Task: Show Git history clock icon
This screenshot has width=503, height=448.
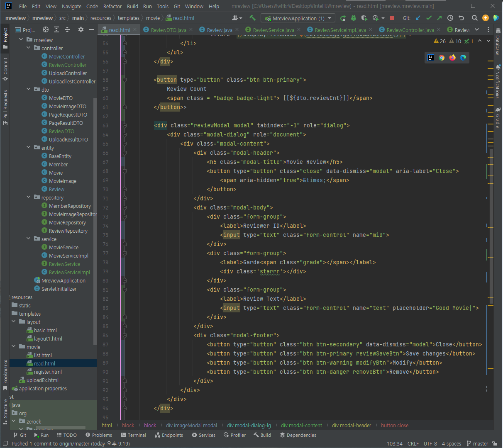Action: (x=450, y=18)
